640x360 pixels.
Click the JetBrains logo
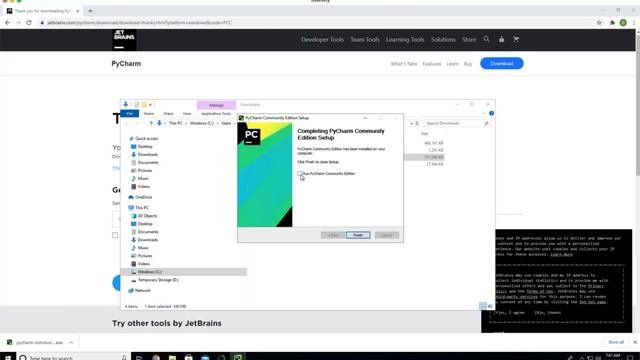click(124, 40)
